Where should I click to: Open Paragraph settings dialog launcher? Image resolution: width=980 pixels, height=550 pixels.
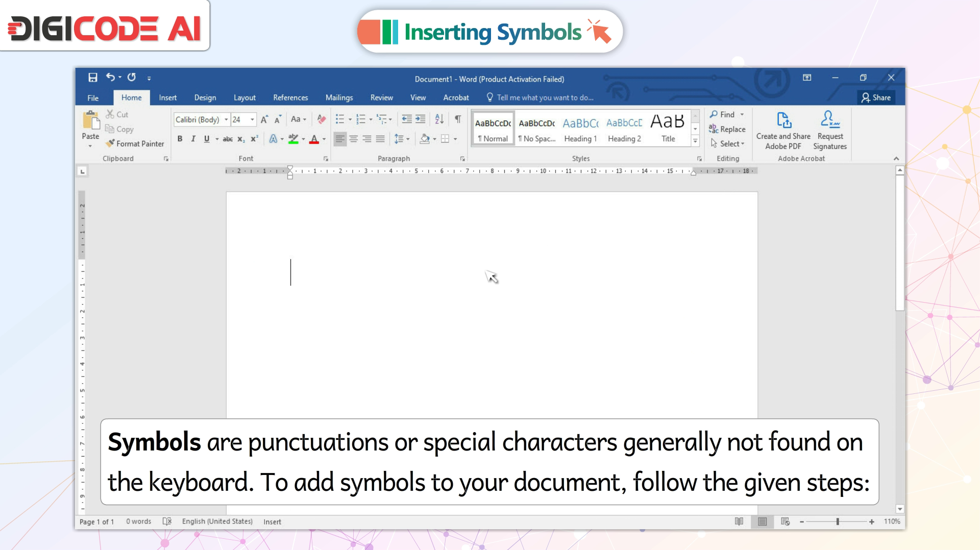click(462, 159)
